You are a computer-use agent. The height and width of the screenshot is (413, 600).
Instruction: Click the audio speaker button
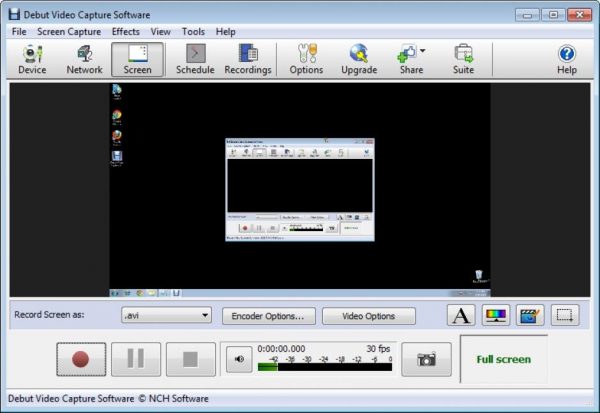(x=239, y=359)
